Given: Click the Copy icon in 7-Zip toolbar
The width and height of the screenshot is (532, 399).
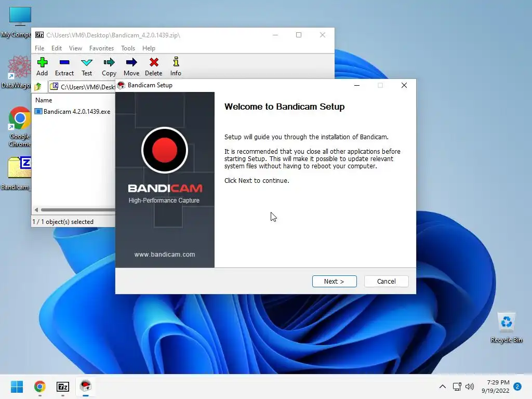Looking at the screenshot, I should [x=109, y=66].
